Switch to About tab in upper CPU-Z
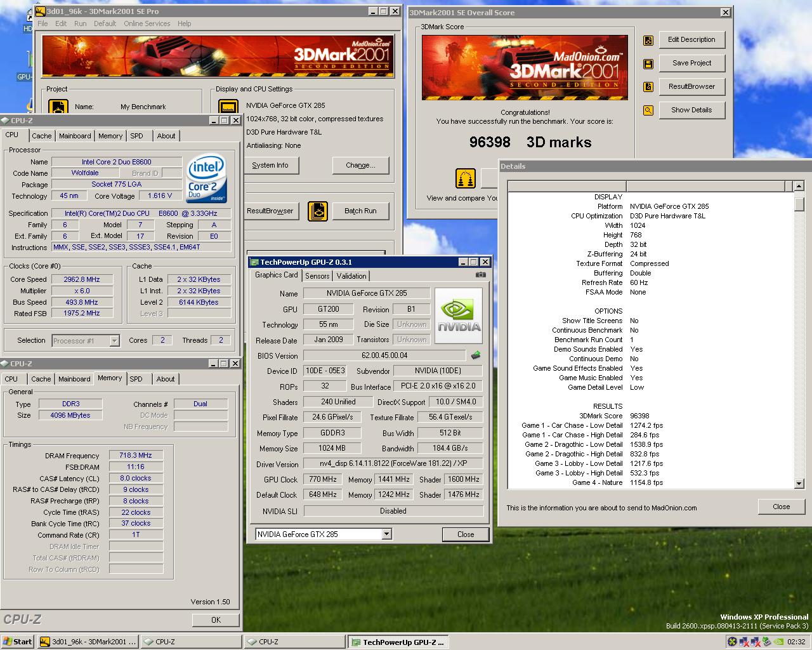 click(x=166, y=136)
